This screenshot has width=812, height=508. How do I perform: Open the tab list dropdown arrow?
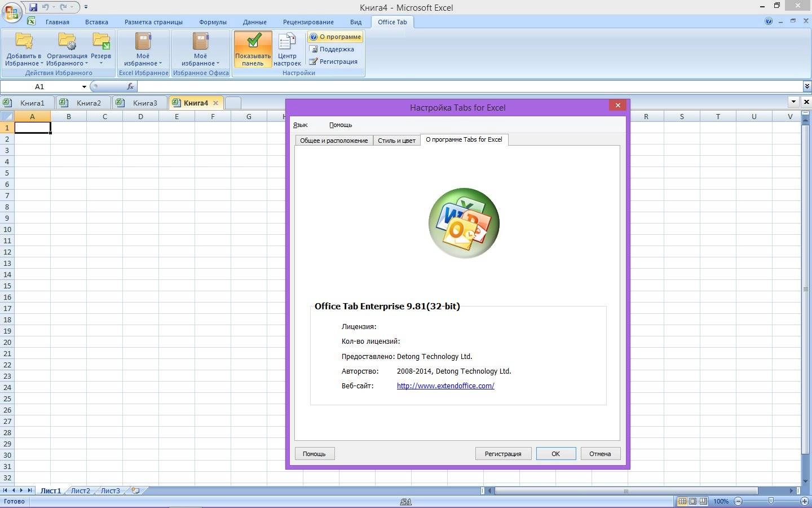tap(793, 102)
